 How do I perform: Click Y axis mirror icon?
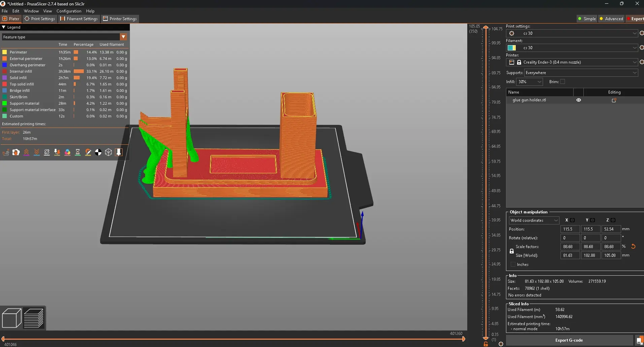(x=592, y=220)
